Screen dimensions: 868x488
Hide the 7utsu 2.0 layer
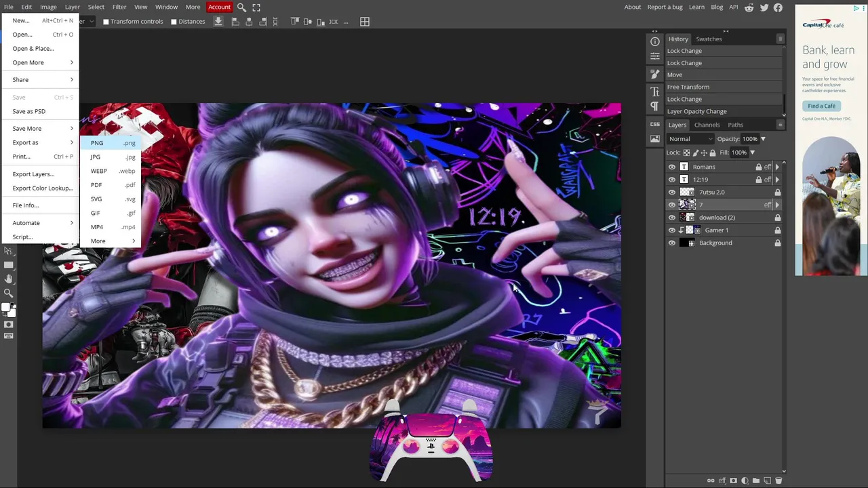[x=672, y=192]
